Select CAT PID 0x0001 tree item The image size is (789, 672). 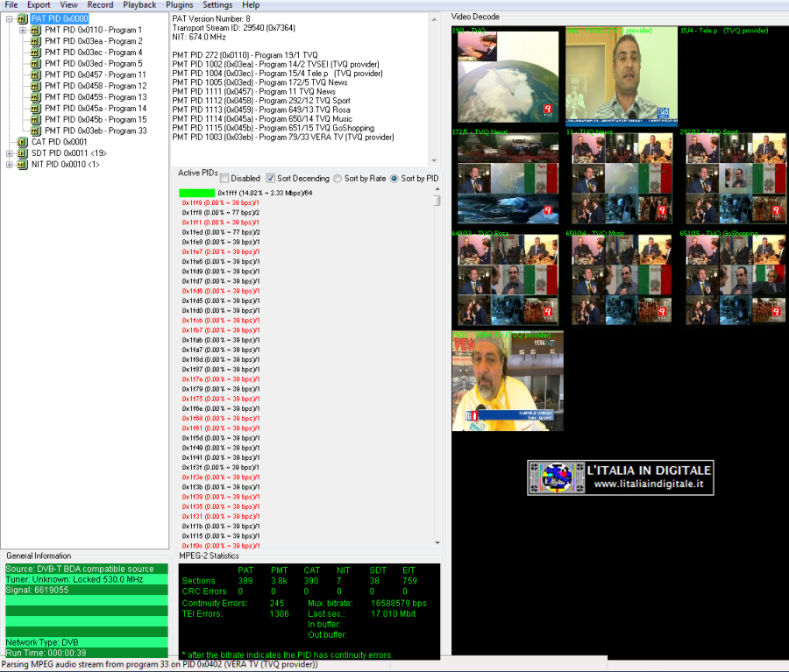[59, 142]
